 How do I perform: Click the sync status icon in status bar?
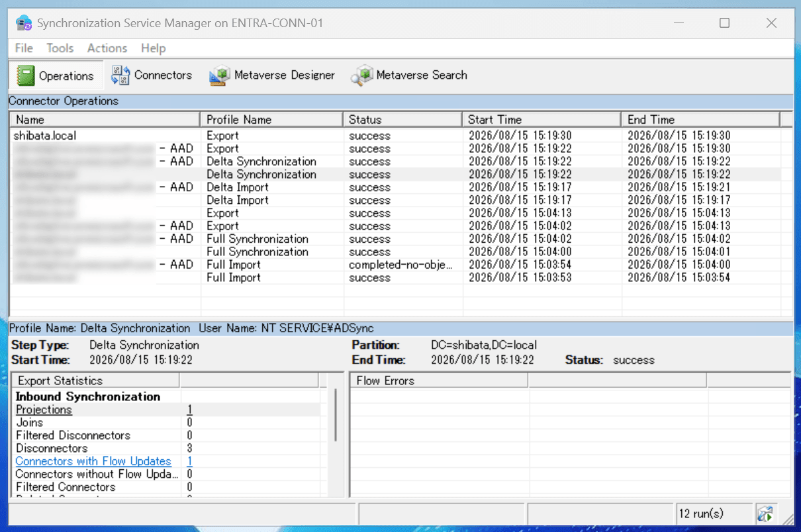[766, 513]
